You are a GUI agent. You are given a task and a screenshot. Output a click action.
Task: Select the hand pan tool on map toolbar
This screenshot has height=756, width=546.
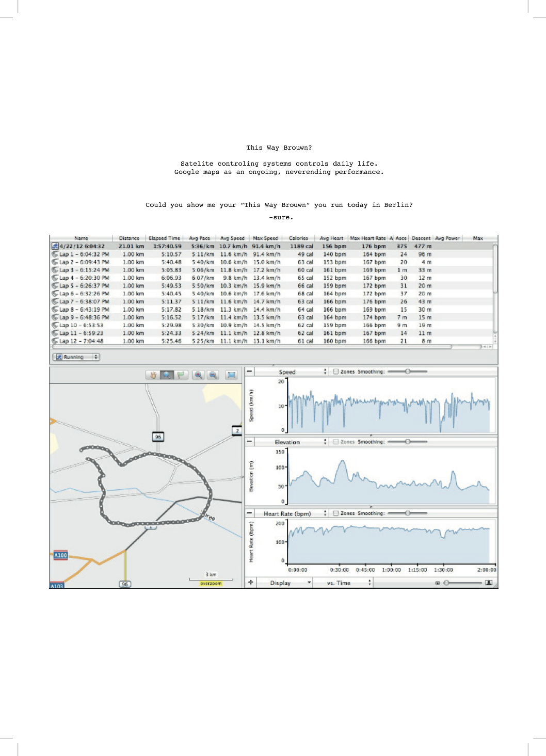point(153,375)
